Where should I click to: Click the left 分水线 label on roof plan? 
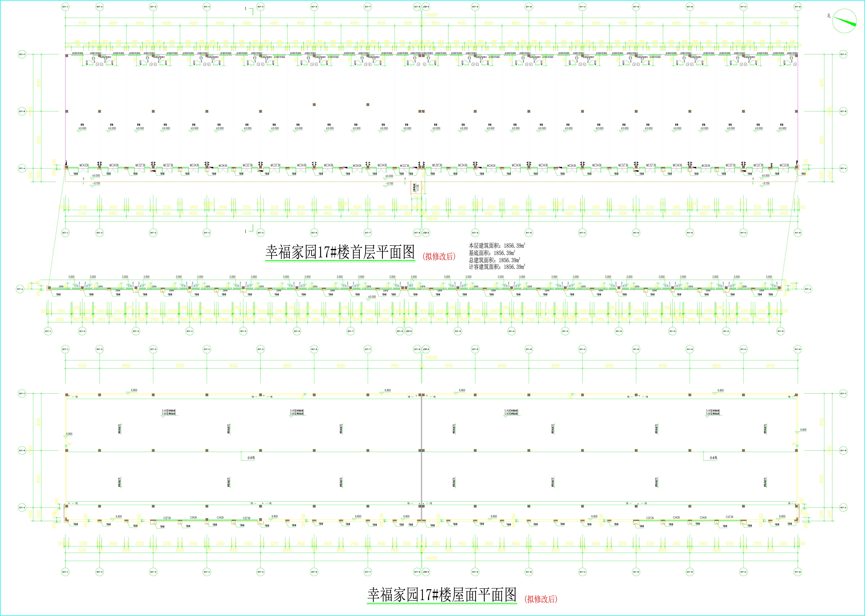coord(251,458)
